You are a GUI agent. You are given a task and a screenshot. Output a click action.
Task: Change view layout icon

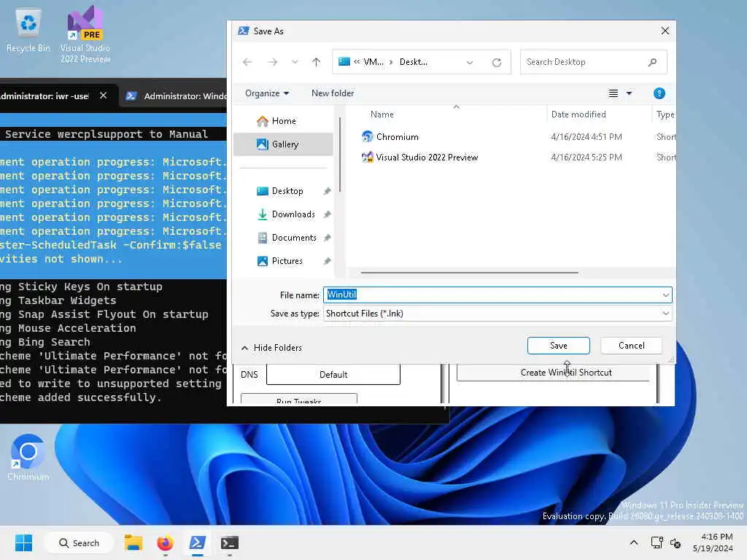613,93
